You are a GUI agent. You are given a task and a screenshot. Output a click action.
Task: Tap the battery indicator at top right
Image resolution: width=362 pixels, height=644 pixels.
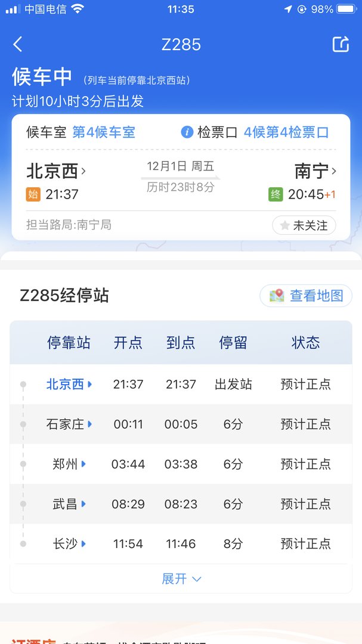click(x=345, y=9)
